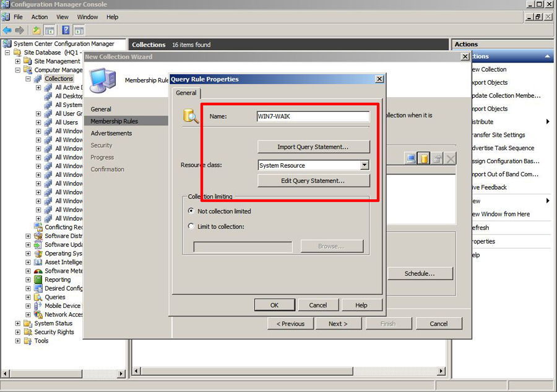Click the query magnifier icon beside Name
Image resolution: width=557 pixels, height=392 pixels.
tap(191, 116)
